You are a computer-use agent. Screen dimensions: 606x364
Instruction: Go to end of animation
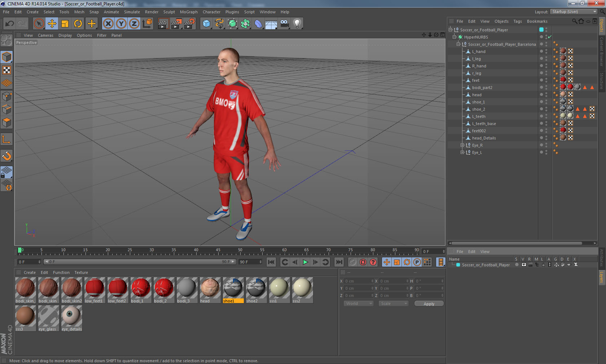(x=339, y=262)
